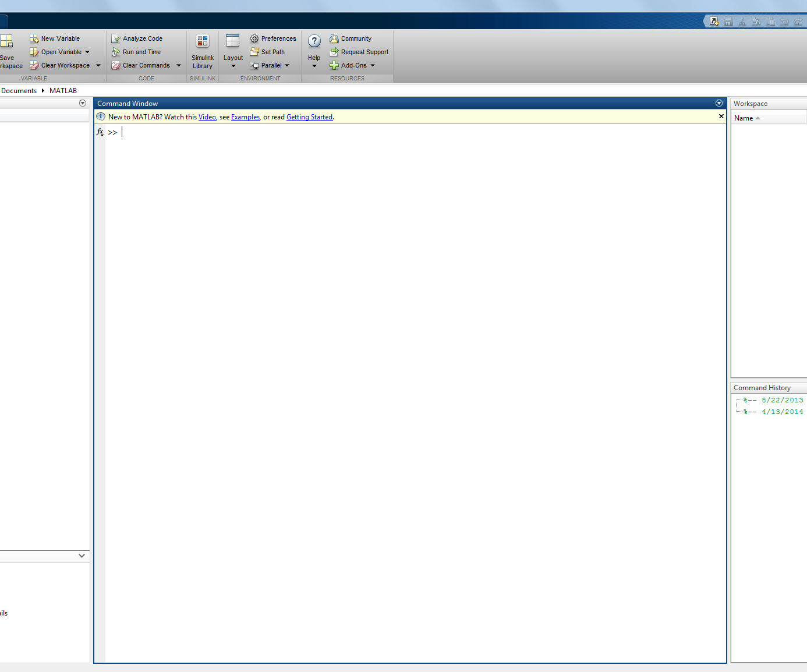807x672 pixels.
Task: Open the Clear Commands dropdown arrow
Action: 178,65
